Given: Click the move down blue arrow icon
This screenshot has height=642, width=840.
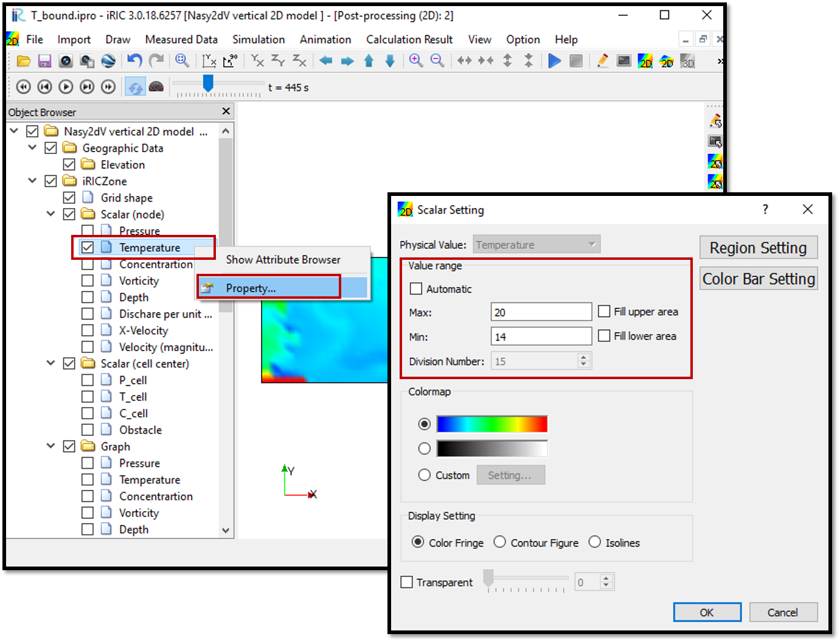Looking at the screenshot, I should click(x=390, y=61).
